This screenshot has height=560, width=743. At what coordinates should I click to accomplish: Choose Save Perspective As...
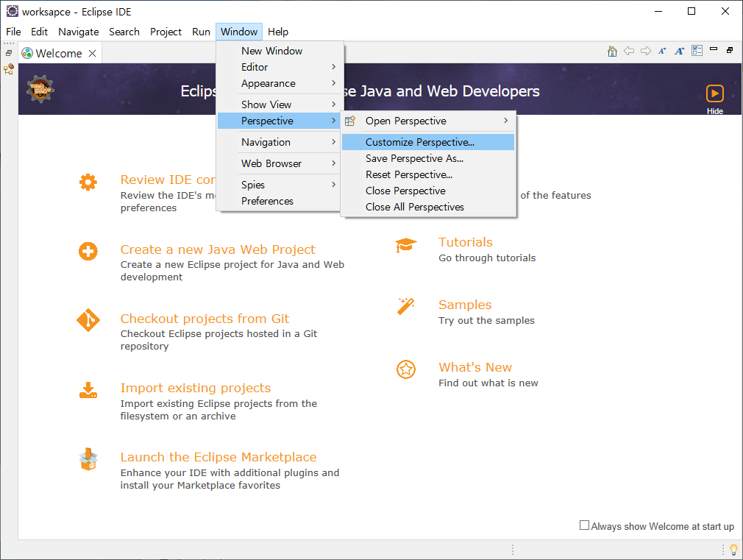coord(428,158)
